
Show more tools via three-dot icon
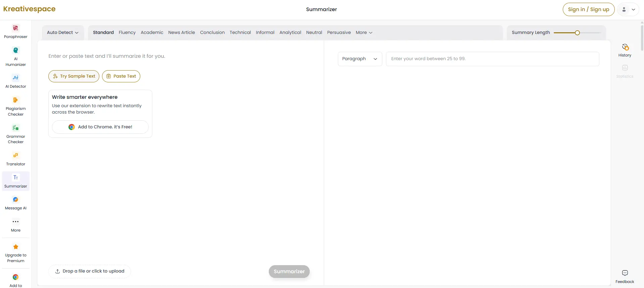click(15, 221)
